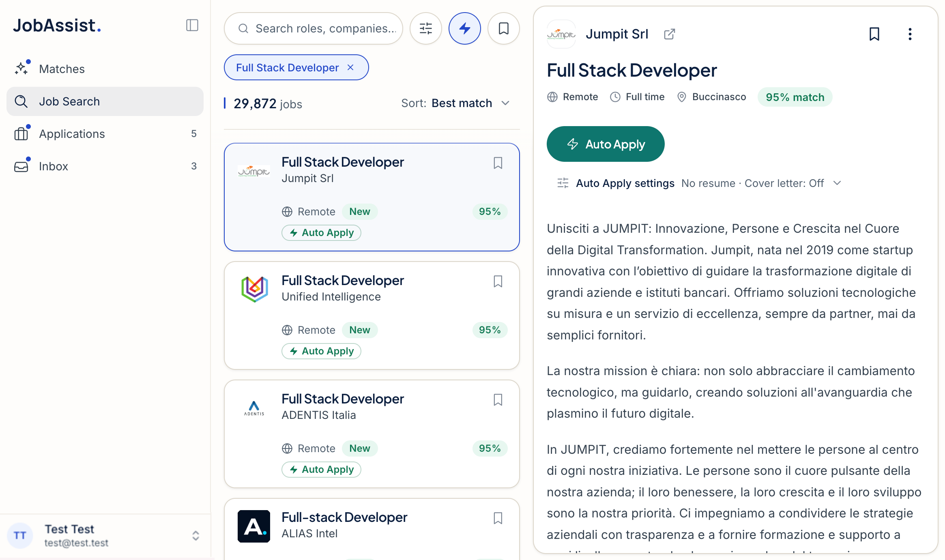Click 95% badge on Unified Intelligence card
945x560 pixels.
point(490,330)
